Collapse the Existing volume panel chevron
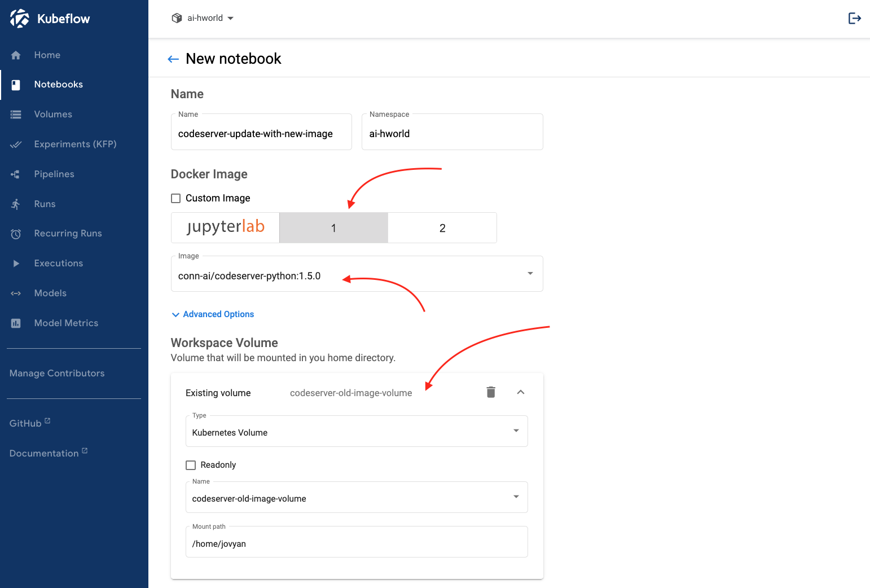 tap(521, 392)
